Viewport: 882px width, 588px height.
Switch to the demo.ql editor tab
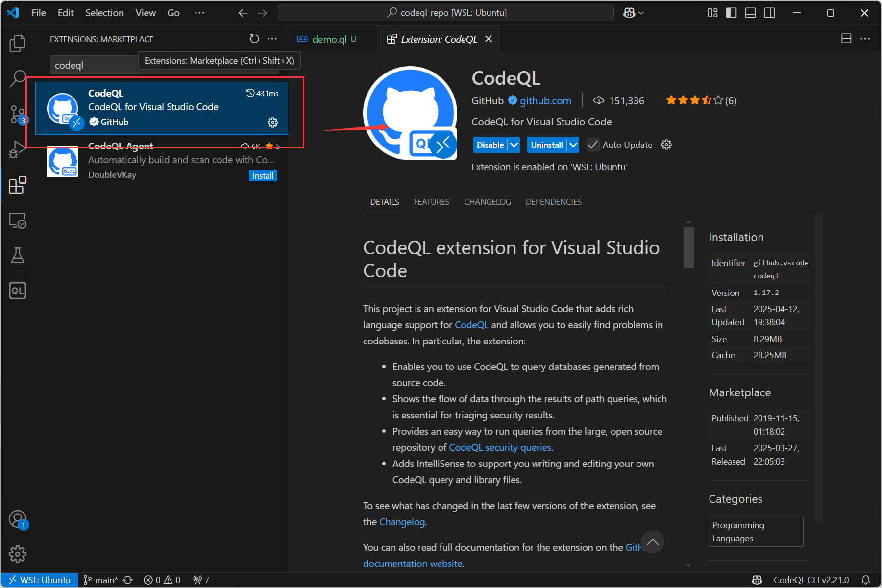click(333, 39)
